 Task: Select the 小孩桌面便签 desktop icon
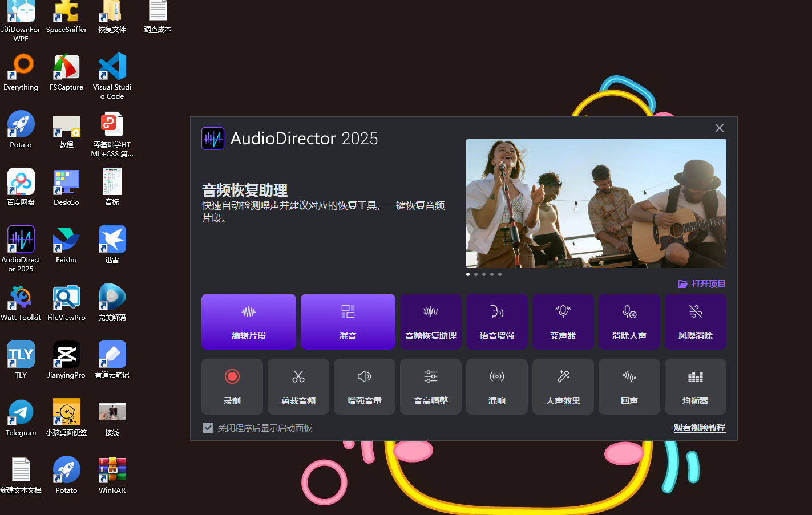[x=67, y=417]
